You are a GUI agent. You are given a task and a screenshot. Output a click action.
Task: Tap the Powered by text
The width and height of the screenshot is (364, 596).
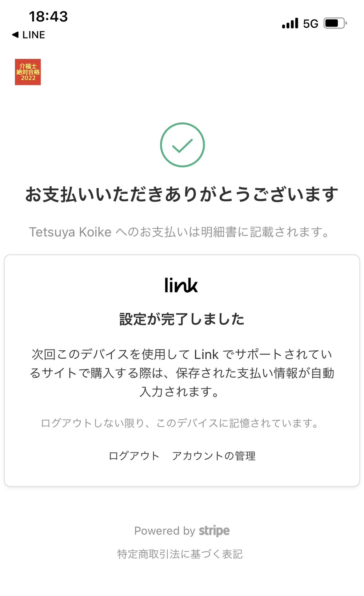click(x=165, y=531)
